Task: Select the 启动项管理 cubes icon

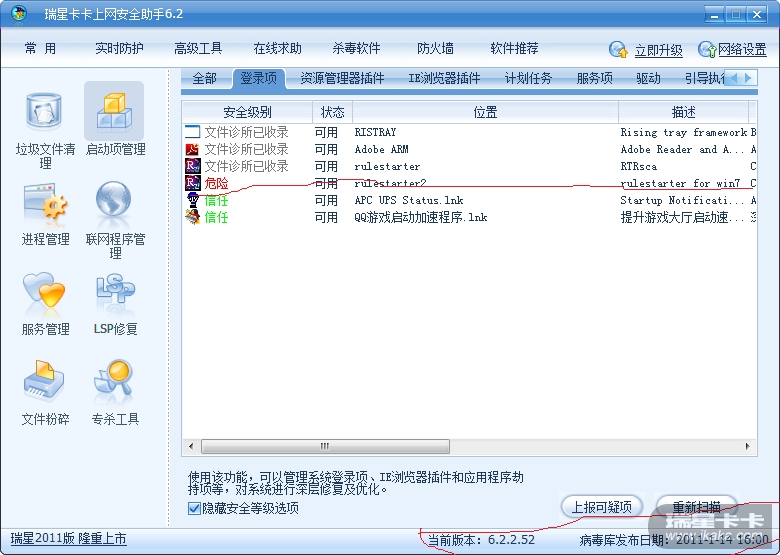Action: click(x=114, y=111)
